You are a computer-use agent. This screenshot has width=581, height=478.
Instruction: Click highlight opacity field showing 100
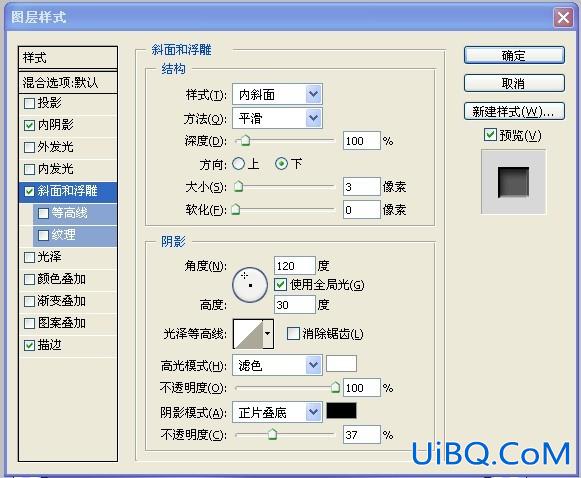(x=362, y=388)
